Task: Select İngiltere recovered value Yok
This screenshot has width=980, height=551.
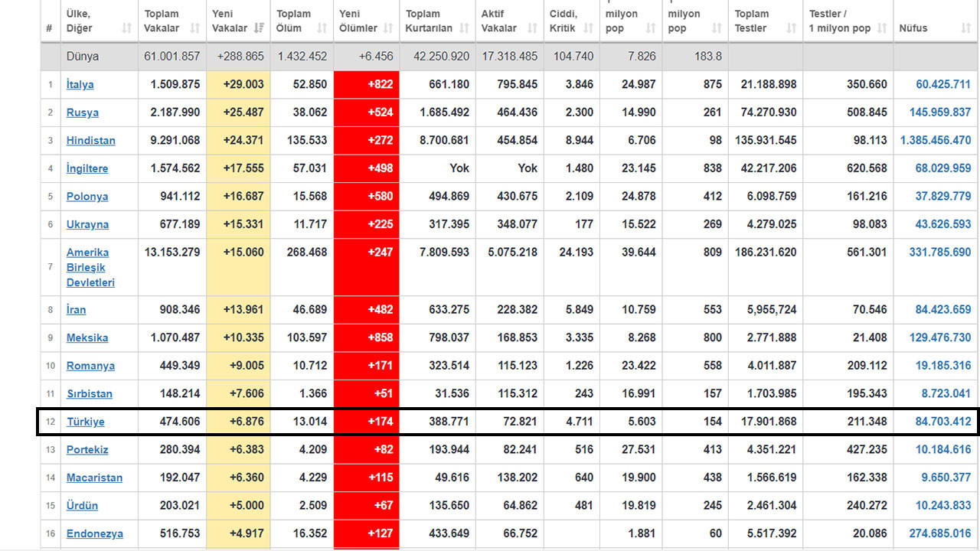Action: pos(459,168)
